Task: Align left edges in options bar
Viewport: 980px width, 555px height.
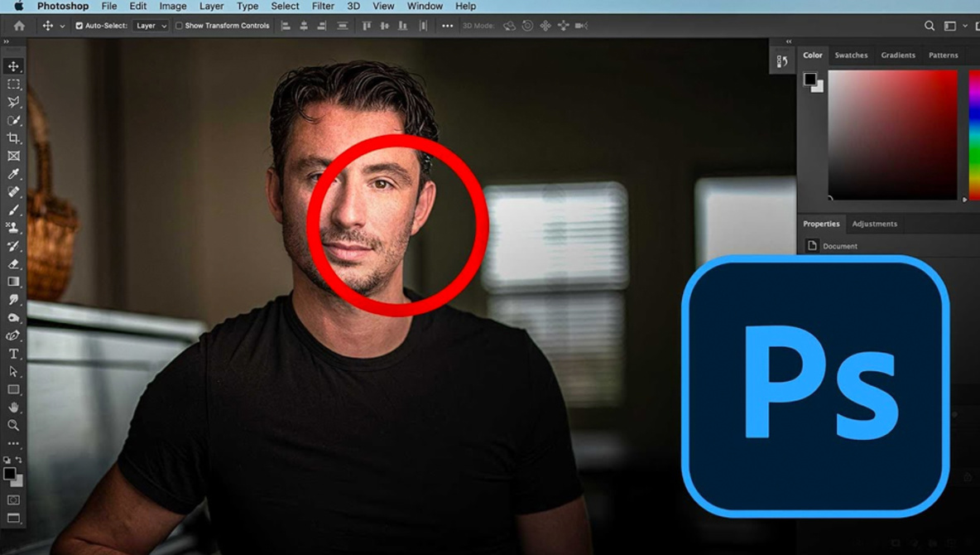Action: (x=286, y=26)
